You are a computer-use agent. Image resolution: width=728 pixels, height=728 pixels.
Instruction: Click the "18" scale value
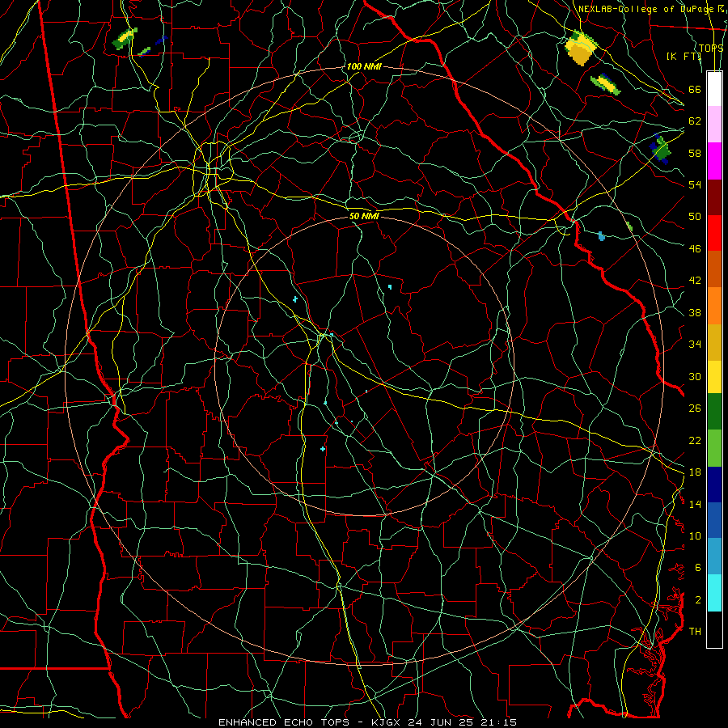coord(695,472)
